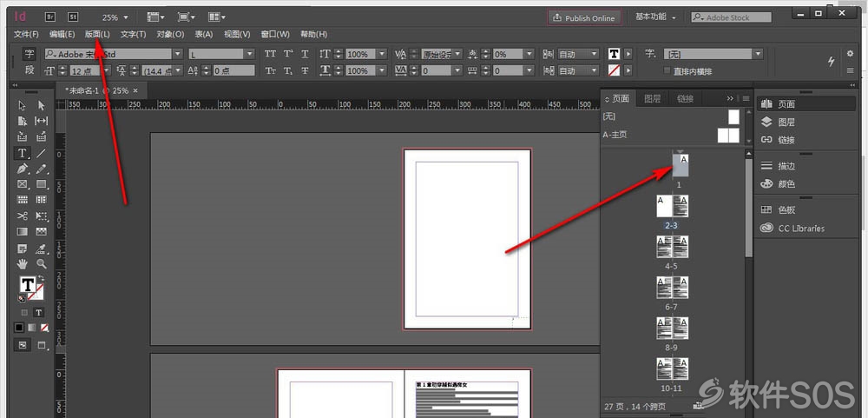Select the Pen tool
The width and height of the screenshot is (868, 418).
click(x=23, y=169)
